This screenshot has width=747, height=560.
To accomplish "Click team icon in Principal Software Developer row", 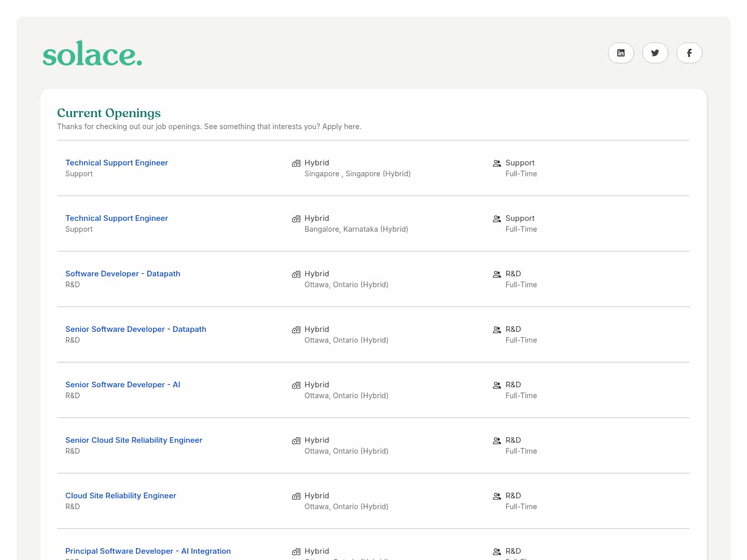I will [497, 552].
